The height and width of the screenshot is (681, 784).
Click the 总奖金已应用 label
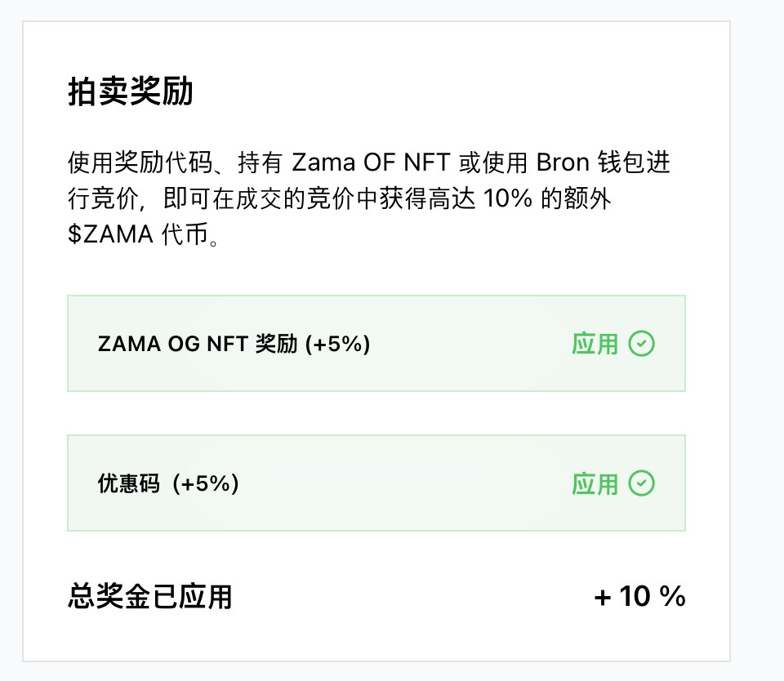pos(149,597)
